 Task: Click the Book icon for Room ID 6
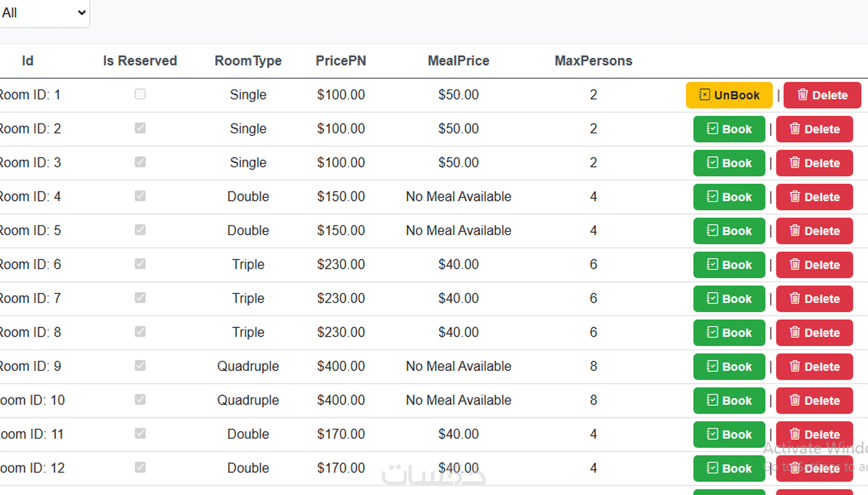click(712, 264)
